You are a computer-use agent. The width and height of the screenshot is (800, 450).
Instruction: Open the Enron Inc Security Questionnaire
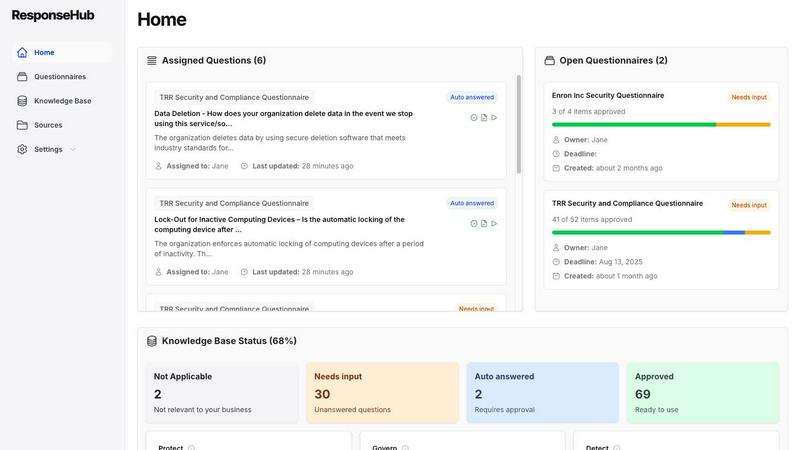608,96
